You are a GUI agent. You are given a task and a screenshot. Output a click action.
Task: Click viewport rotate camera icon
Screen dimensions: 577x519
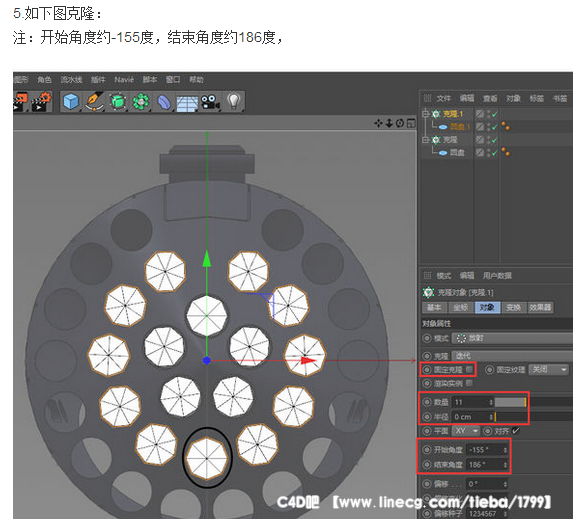pos(400,123)
